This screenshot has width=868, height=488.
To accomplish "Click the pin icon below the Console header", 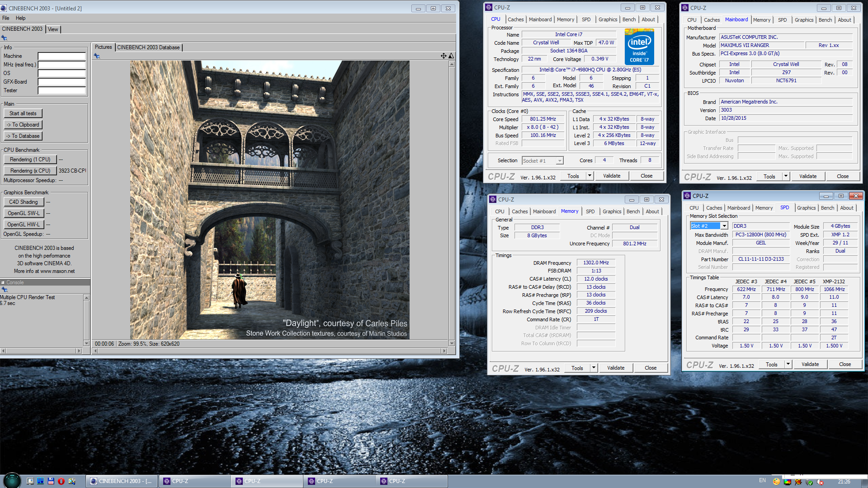I will [4, 289].
